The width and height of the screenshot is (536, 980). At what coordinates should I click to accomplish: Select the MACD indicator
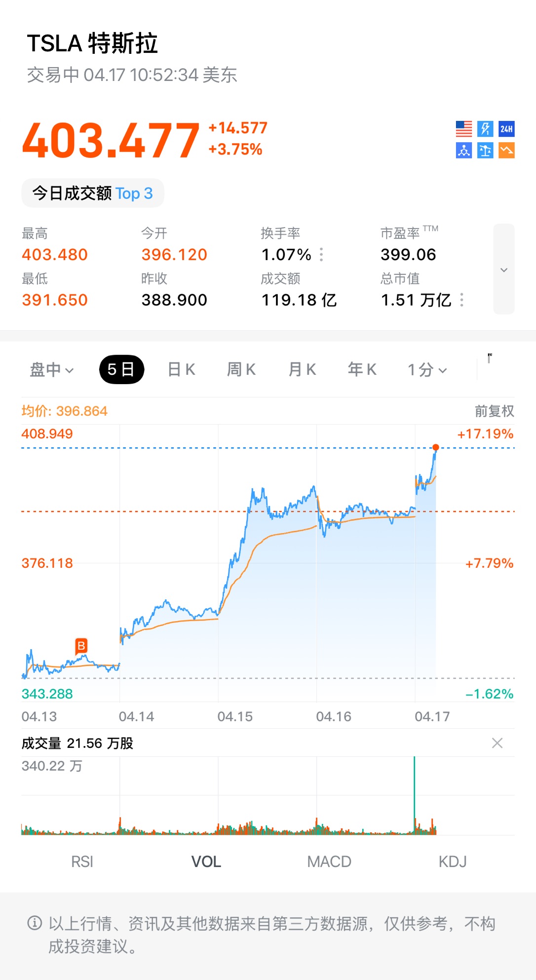tap(329, 862)
